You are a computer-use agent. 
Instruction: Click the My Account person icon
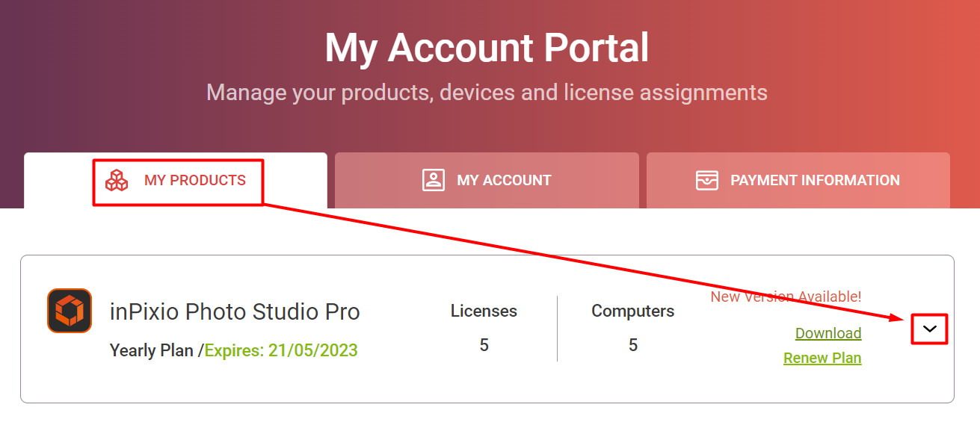coord(434,180)
